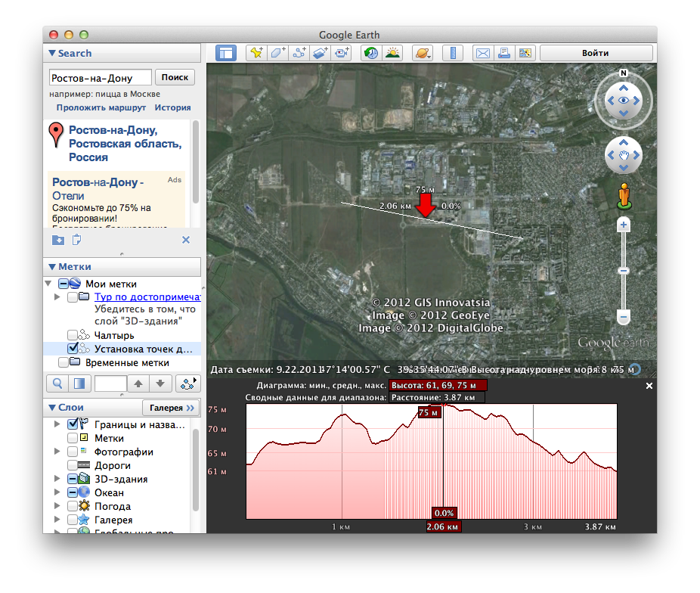Screen dimensions: 700x593
Task: Click the N north-reset marker on compass
Action: [624, 73]
